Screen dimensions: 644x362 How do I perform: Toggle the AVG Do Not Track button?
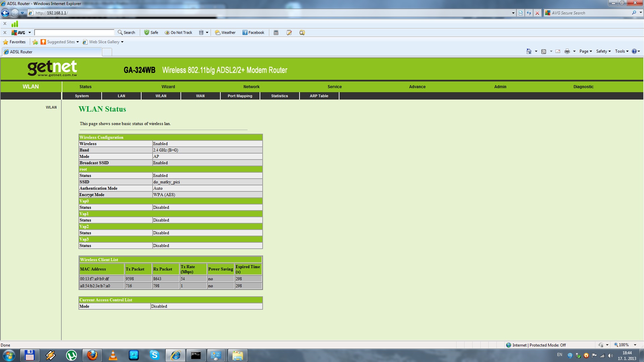(x=178, y=33)
